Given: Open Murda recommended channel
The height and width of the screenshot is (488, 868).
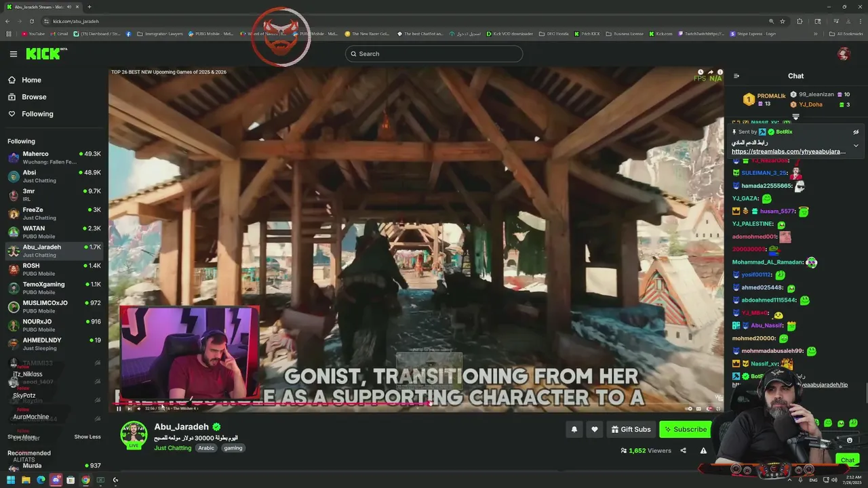Looking at the screenshot, I should click(x=54, y=466).
